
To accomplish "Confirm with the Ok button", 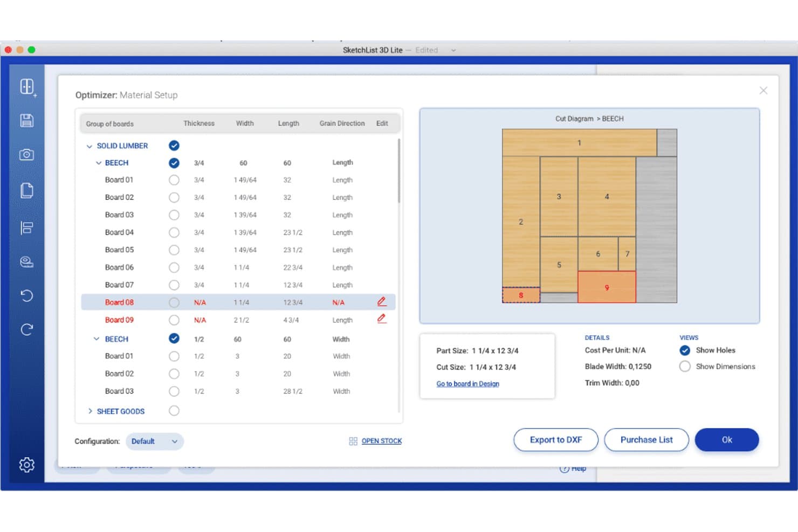I will coord(727,440).
